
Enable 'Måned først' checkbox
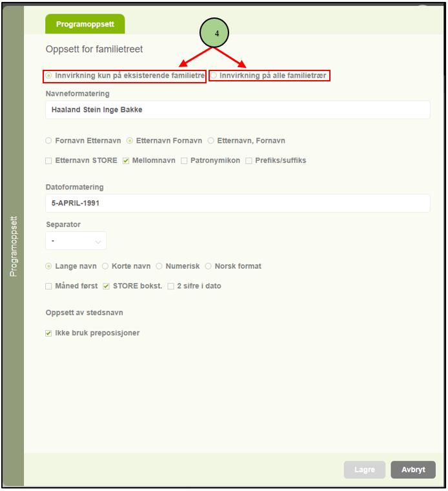click(x=49, y=286)
